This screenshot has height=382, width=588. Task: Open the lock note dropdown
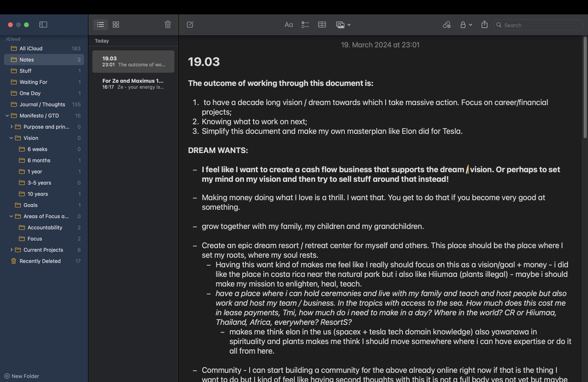465,24
